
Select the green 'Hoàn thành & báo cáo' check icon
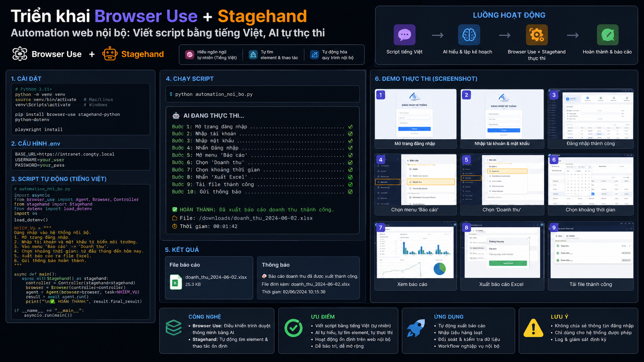[x=607, y=35]
